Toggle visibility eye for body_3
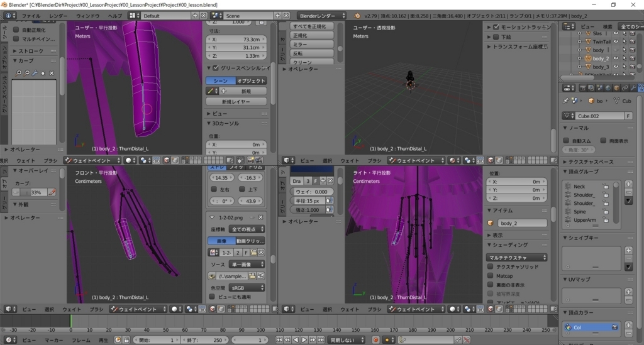The height and width of the screenshot is (345, 644). [616, 67]
